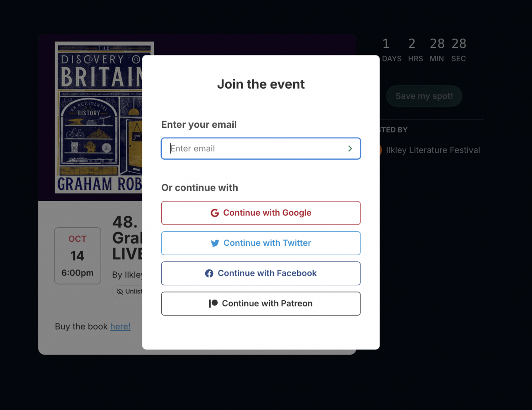Click the countdown SEC value
The width and height of the screenshot is (532, 410).
[459, 44]
